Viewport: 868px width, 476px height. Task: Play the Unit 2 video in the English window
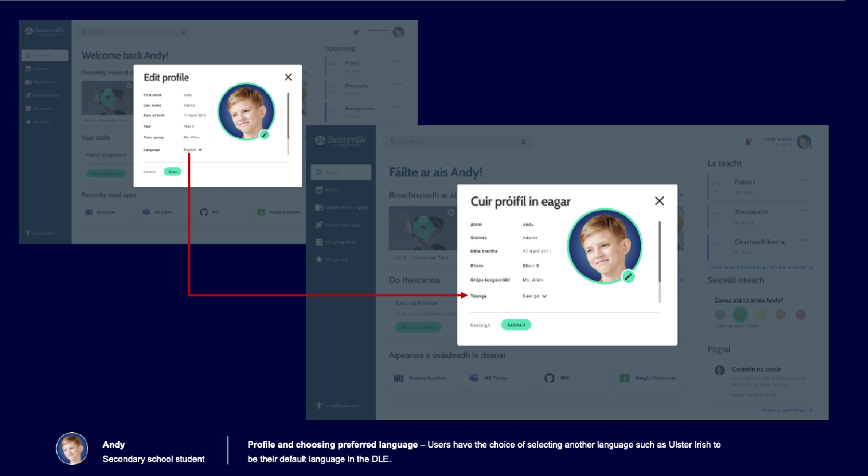(108, 98)
